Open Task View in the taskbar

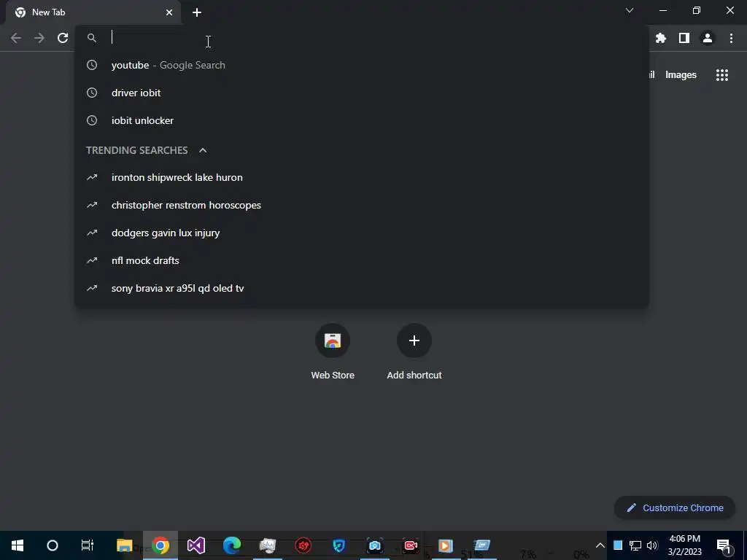88,545
